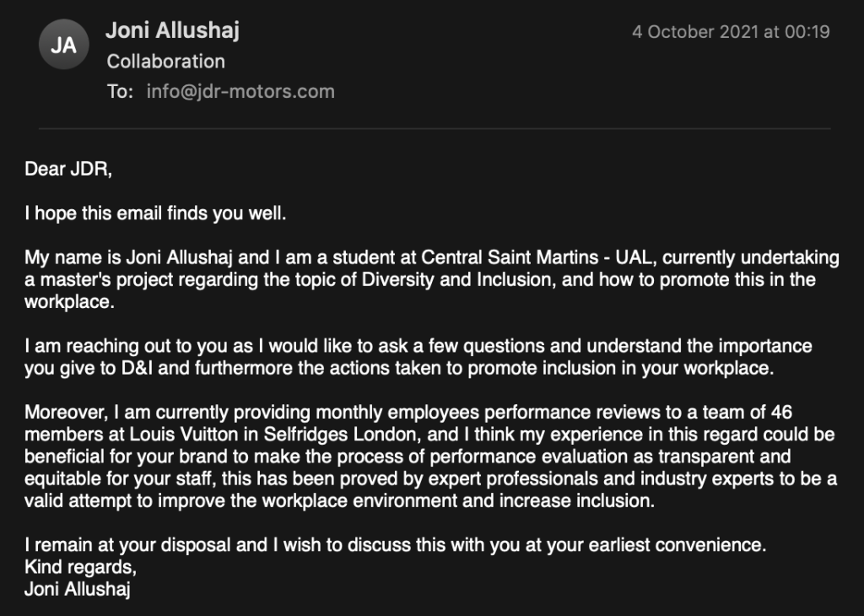
Task: Click the word 'Moreover,' starting the fourth paragraph
Action: point(67,412)
